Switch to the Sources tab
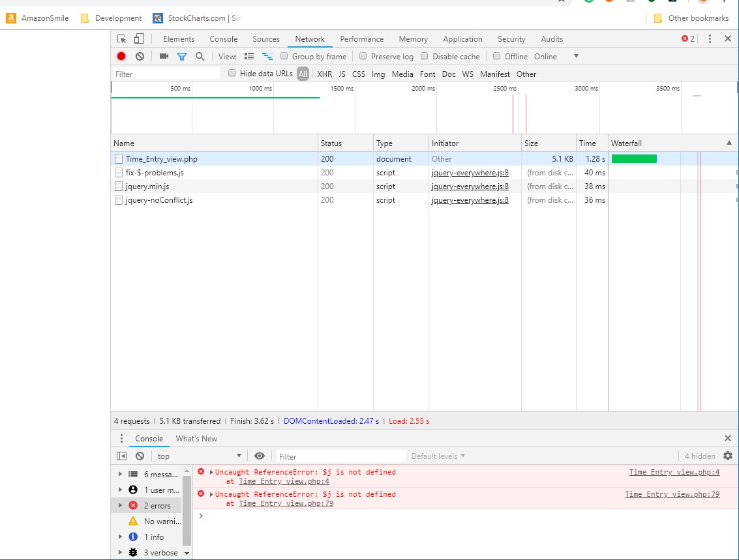 pyautogui.click(x=266, y=39)
